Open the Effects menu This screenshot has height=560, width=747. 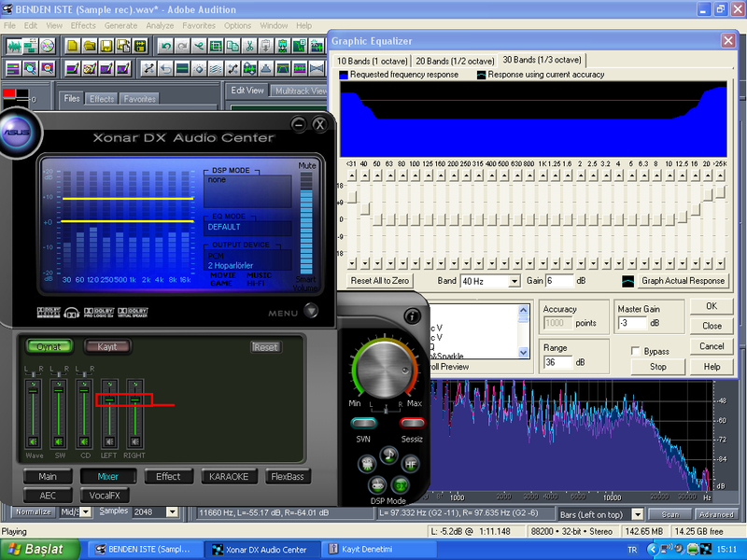click(x=83, y=25)
